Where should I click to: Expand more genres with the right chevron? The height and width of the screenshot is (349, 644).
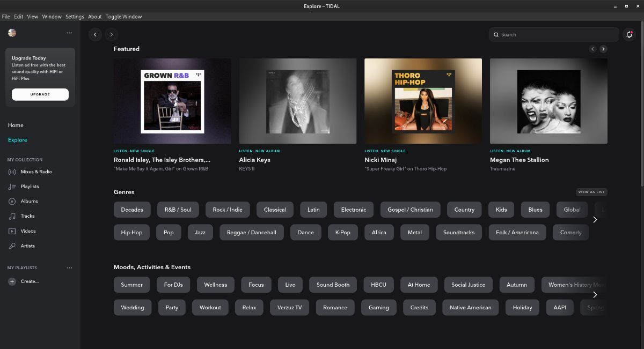(595, 219)
